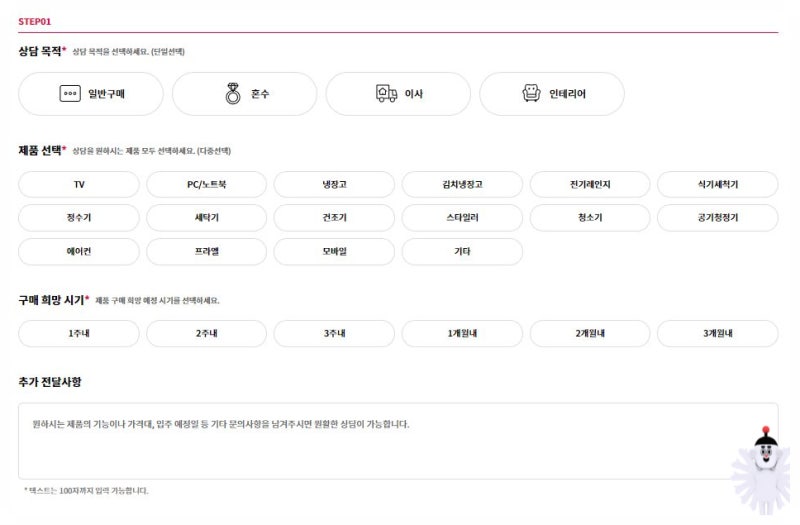
Task: Click the 혼수 ring icon
Action: point(232,94)
